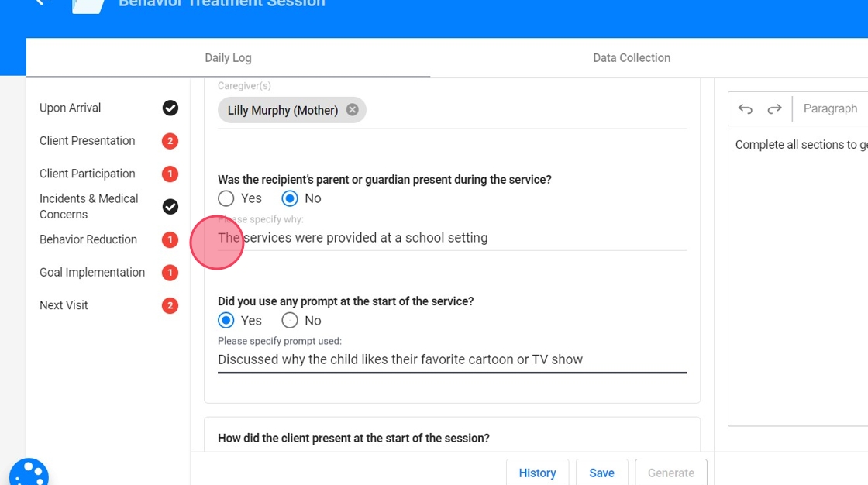Select No for prompt used
Viewport: 868px width, 485px height.
[x=290, y=321]
